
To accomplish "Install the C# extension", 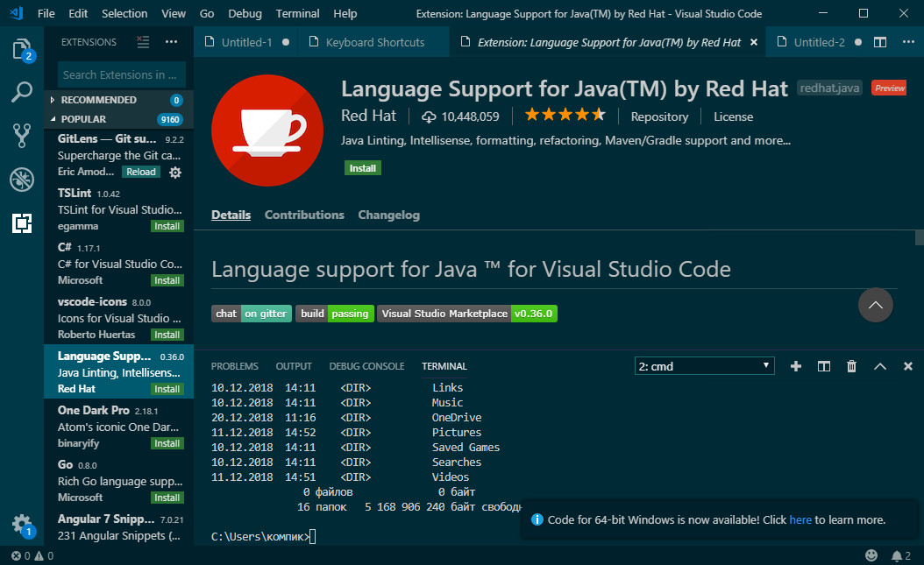I will (167, 280).
